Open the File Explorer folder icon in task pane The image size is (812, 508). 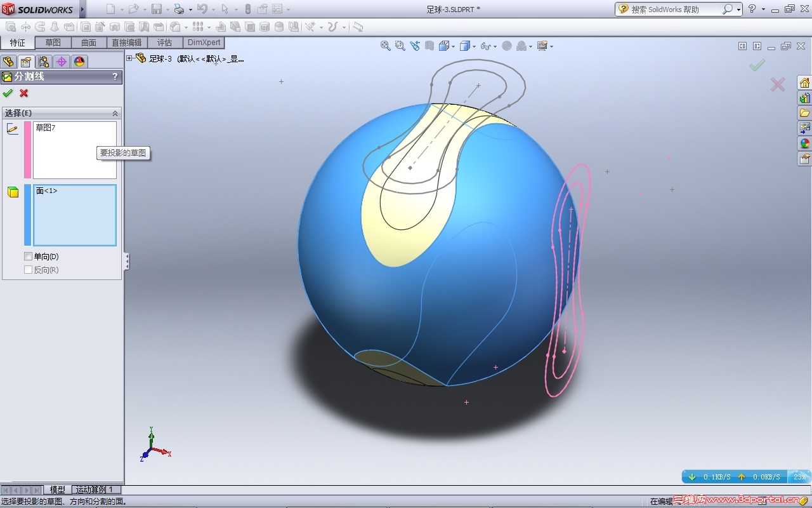pyautogui.click(x=805, y=113)
